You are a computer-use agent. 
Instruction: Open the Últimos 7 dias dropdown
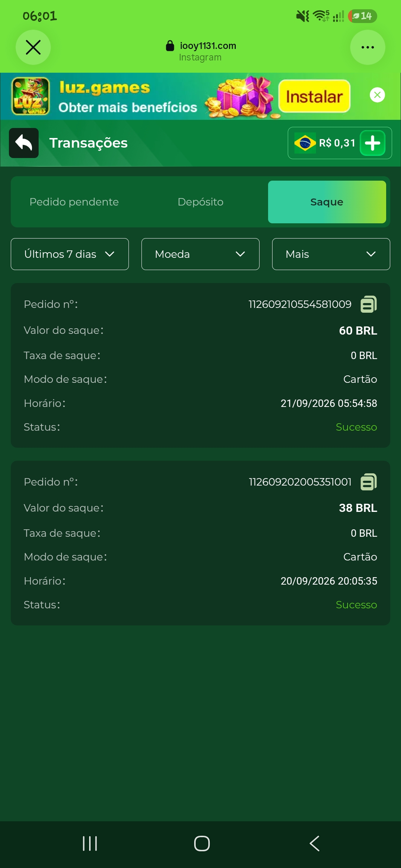pyautogui.click(x=70, y=254)
